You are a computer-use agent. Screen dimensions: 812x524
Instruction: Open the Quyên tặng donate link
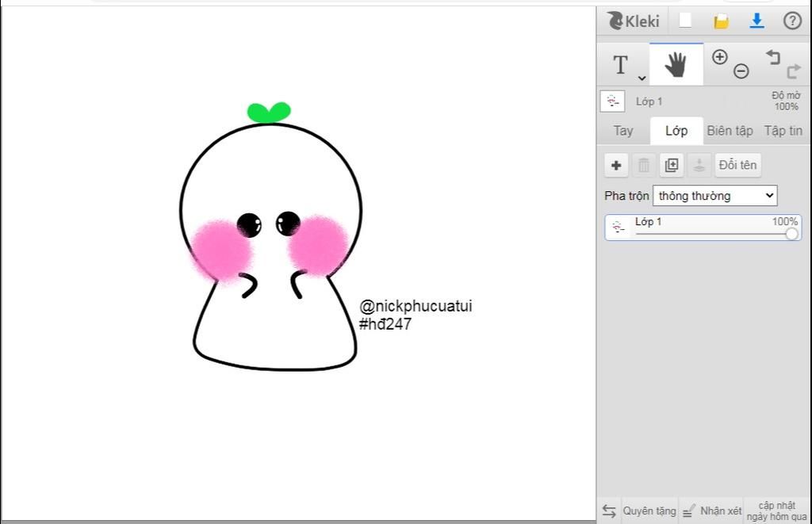(x=649, y=511)
